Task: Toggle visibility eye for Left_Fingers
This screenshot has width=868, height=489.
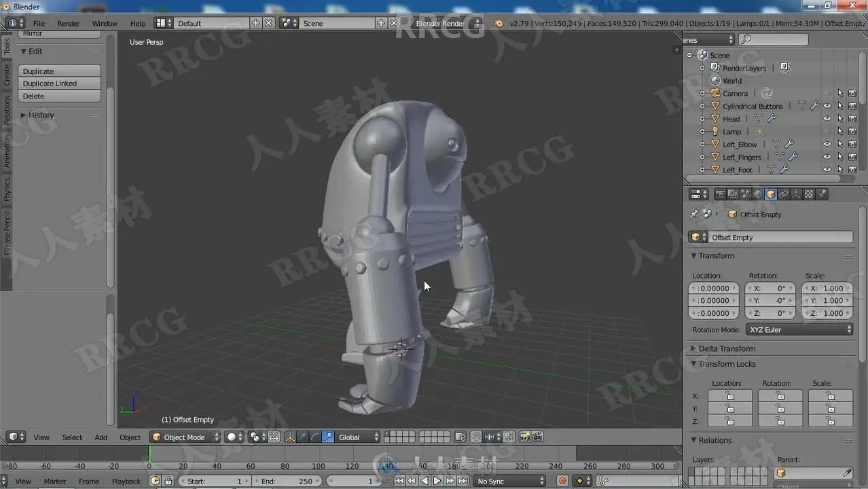Action: pyautogui.click(x=827, y=157)
